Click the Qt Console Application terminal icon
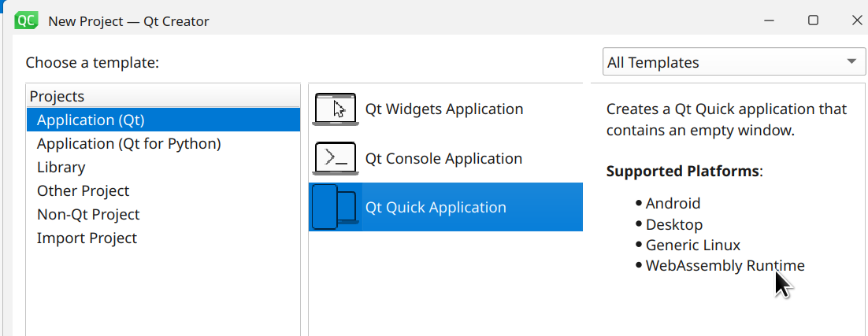The width and height of the screenshot is (868, 336). pos(336,158)
